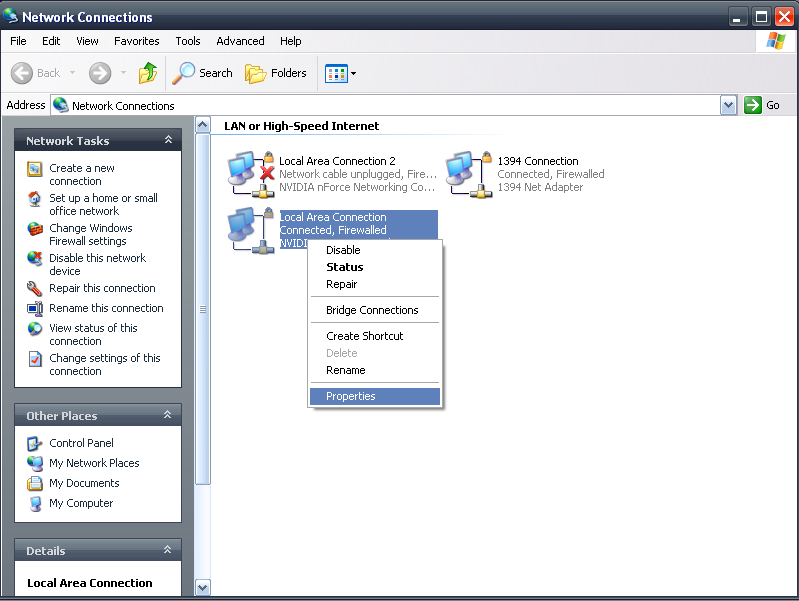Click the Back arrow toolbar icon
799x601 pixels.
[x=22, y=73]
